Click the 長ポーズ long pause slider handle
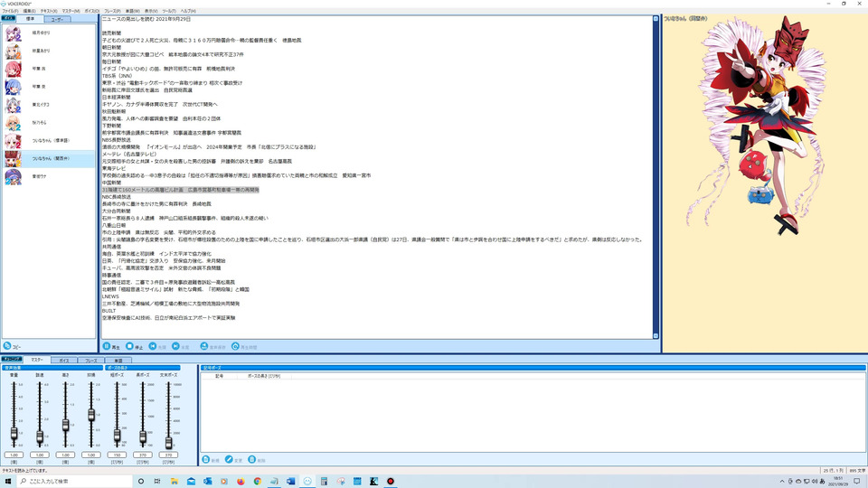 click(143, 437)
